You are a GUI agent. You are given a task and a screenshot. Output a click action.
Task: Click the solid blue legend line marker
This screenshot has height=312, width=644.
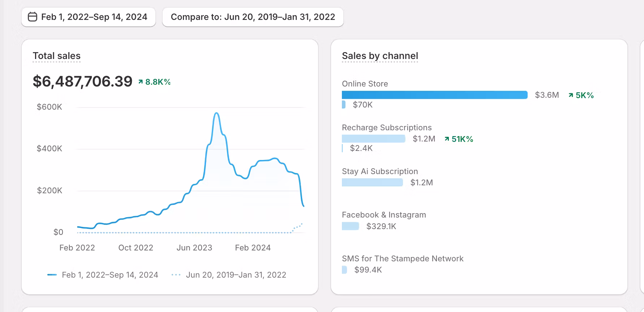pos(52,275)
